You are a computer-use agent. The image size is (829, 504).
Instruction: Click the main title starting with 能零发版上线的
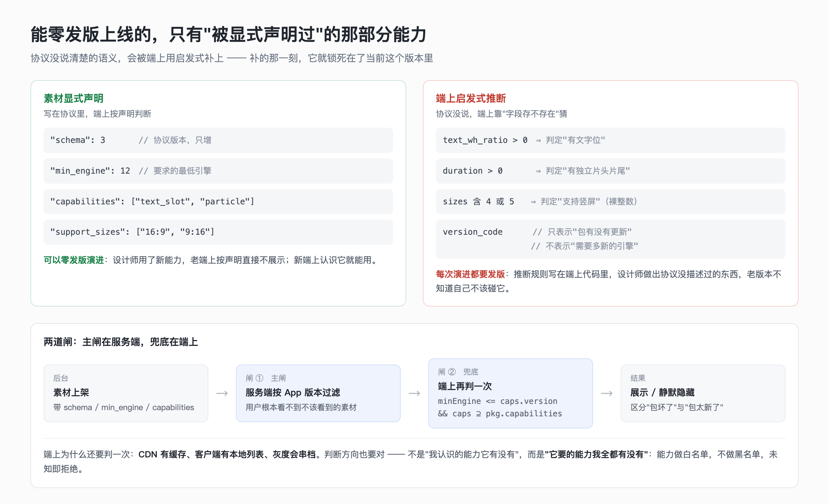tap(228, 35)
